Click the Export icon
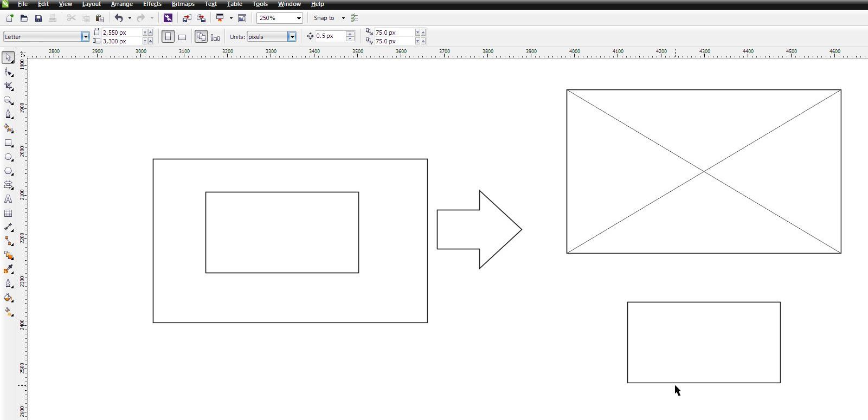This screenshot has width=868, height=420. [201, 18]
